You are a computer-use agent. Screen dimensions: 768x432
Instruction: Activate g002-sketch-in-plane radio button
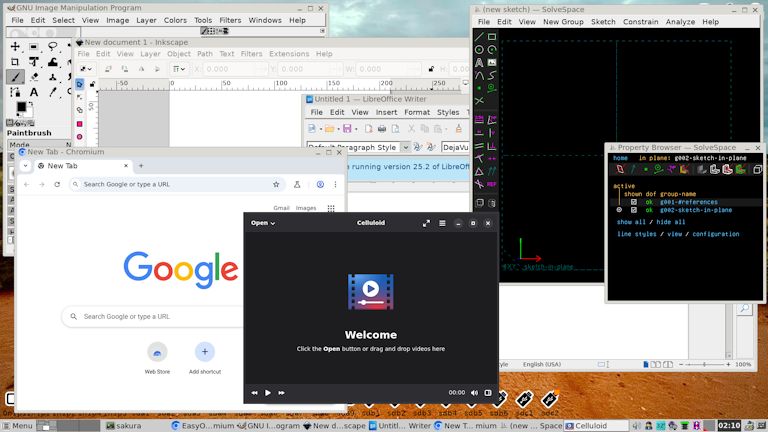coord(619,210)
